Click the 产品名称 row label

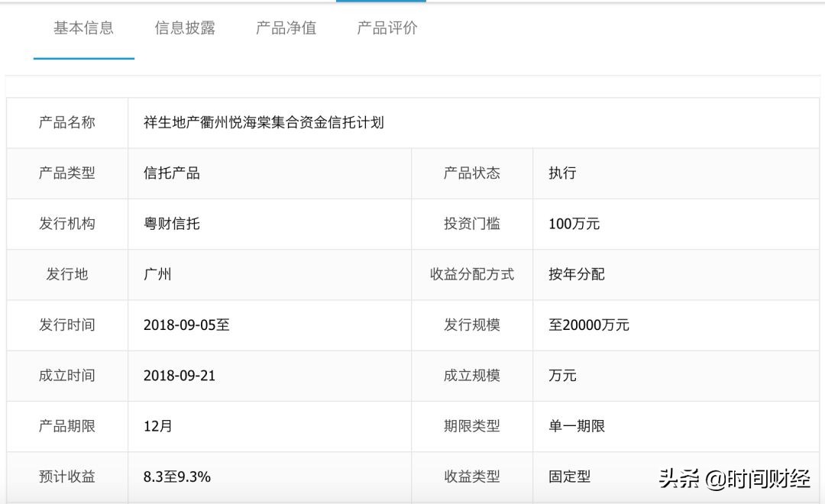coord(66,122)
